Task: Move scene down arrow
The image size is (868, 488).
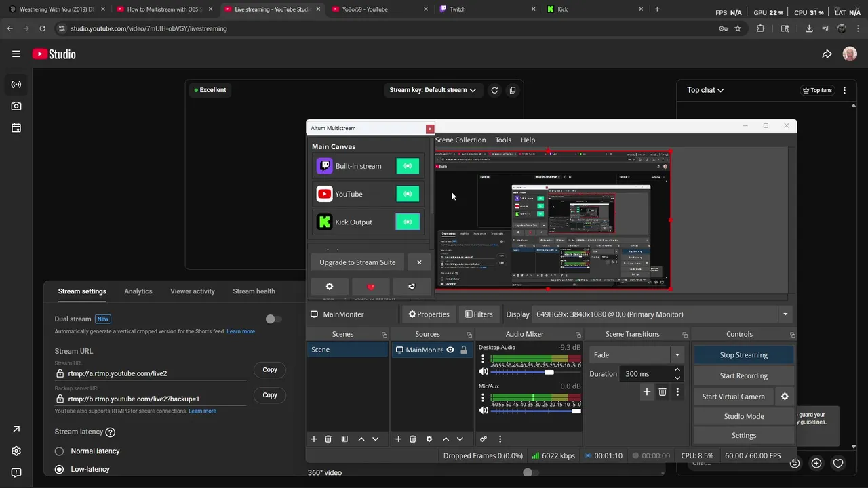Action: click(375, 439)
